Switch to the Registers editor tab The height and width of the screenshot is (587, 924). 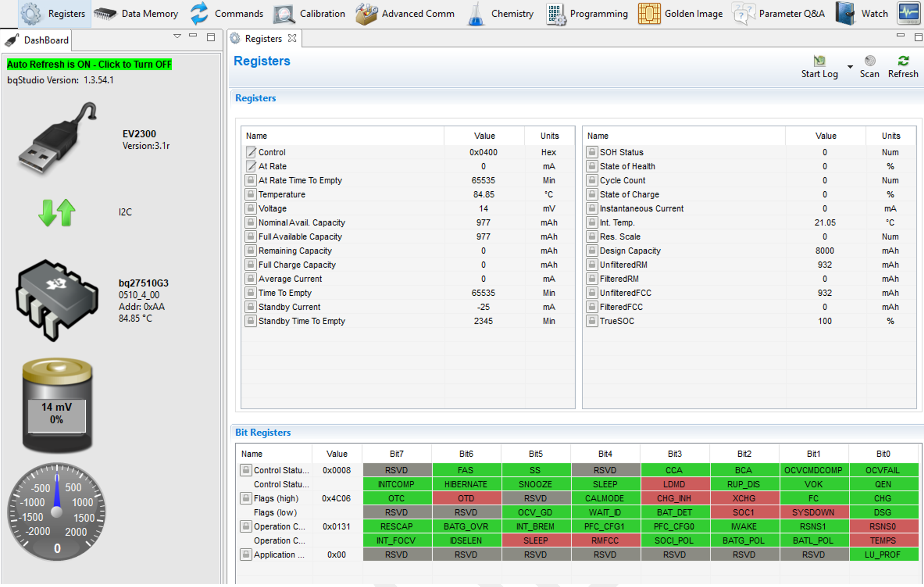pos(263,38)
